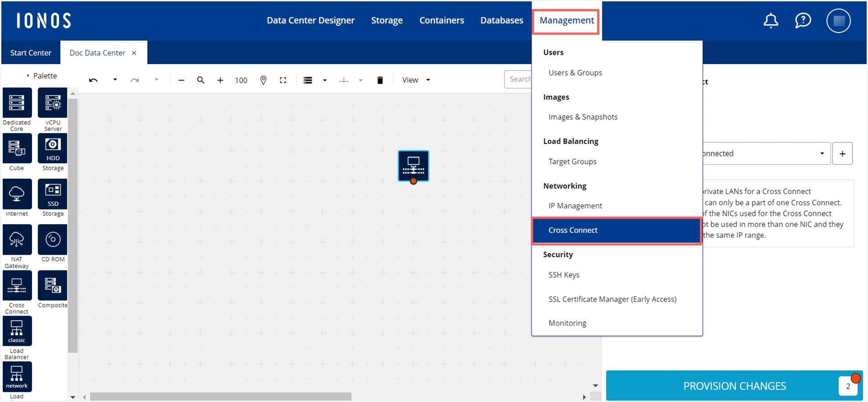
Task: Click the plus button beside the combo box
Action: coord(842,154)
